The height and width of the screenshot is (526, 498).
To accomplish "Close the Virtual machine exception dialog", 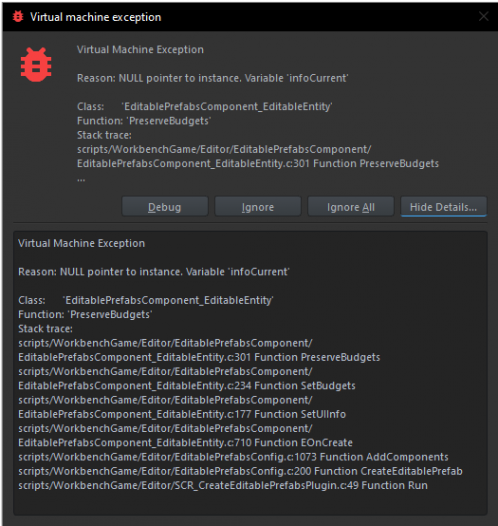I will pos(483,16).
